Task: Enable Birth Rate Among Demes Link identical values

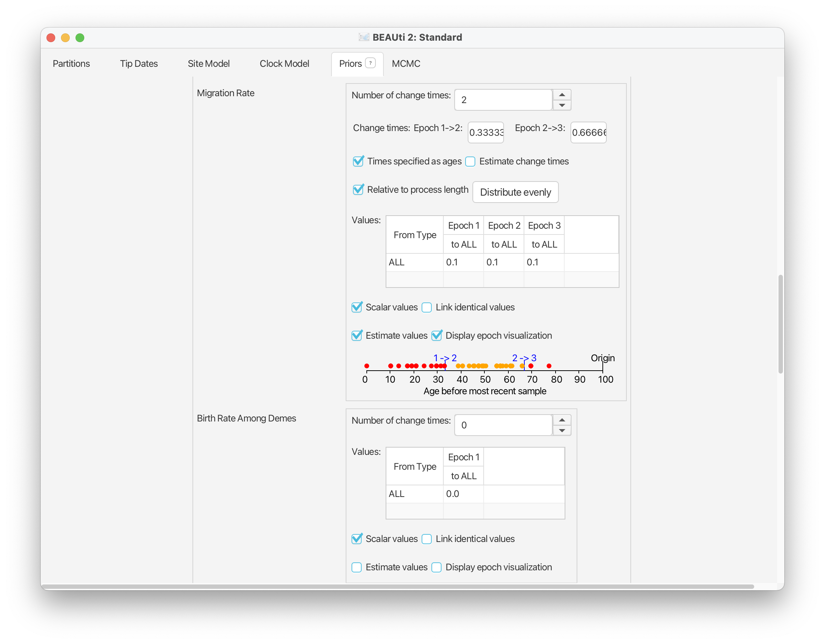Action: (426, 539)
